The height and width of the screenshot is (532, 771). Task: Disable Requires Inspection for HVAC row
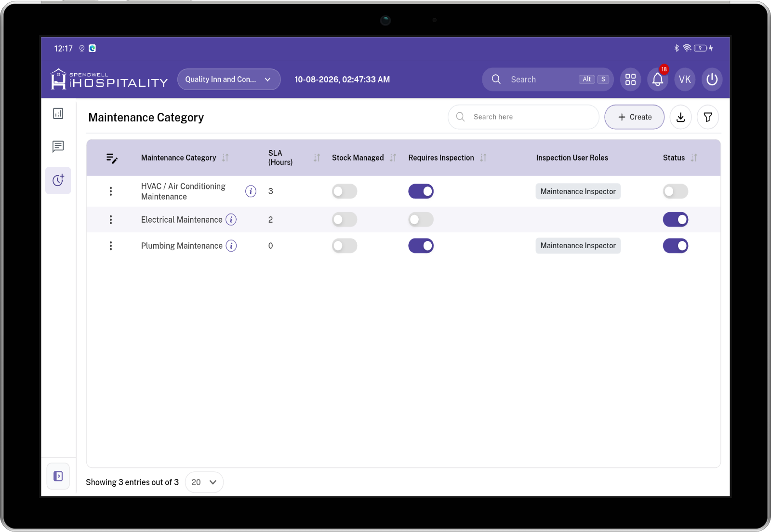click(x=421, y=191)
